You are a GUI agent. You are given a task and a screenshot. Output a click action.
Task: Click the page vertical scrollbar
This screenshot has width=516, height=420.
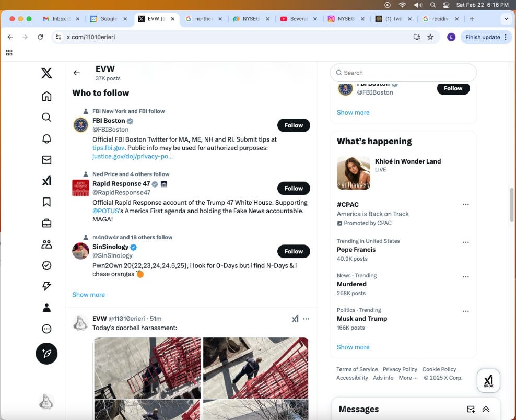click(511, 205)
